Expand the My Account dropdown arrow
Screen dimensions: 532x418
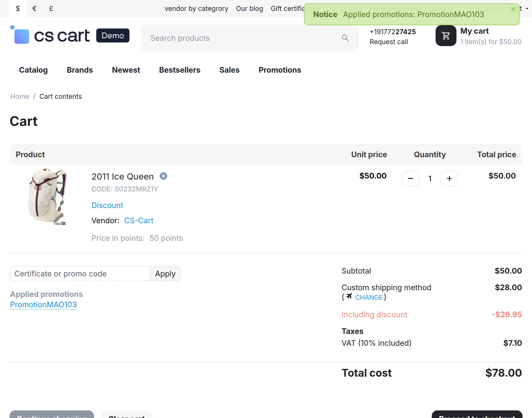(x=527, y=9)
